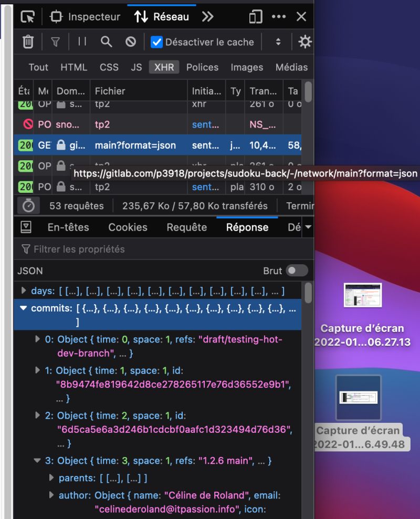The height and width of the screenshot is (519, 420).
Task: Click the responsive design mode icon
Action: click(x=255, y=17)
